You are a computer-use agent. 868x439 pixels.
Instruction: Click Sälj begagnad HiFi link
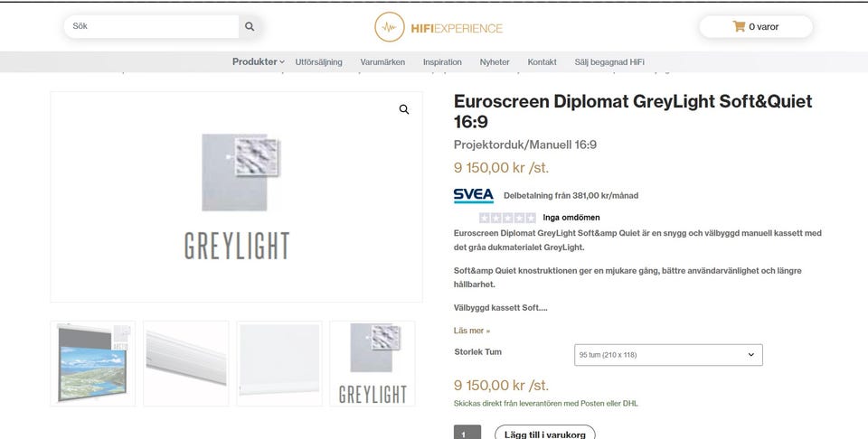(609, 62)
